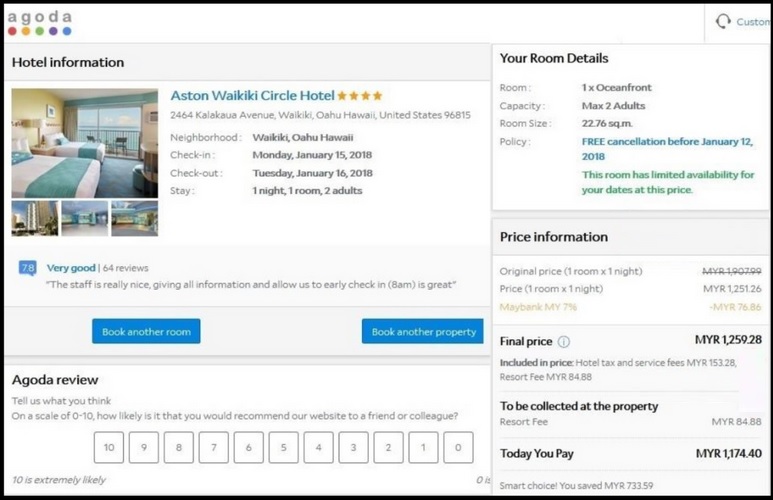Select rating 9 for recommendation

tap(144, 447)
